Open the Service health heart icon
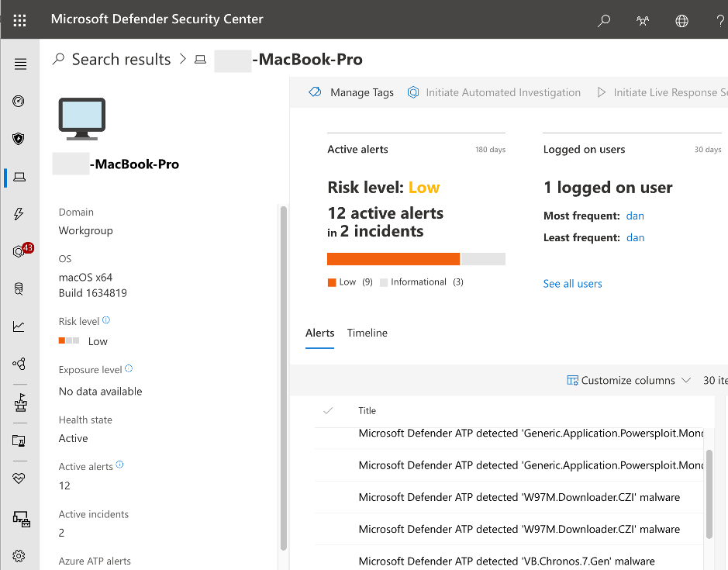 click(x=19, y=478)
